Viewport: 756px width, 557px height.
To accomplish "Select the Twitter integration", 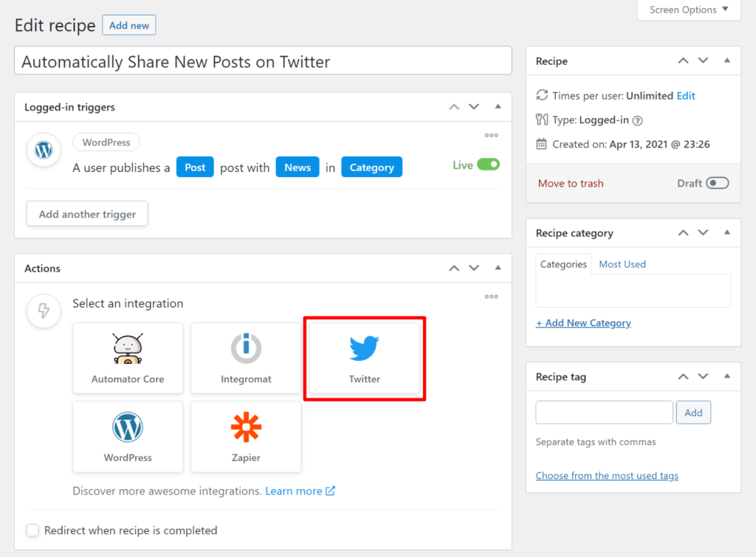I will click(x=365, y=358).
